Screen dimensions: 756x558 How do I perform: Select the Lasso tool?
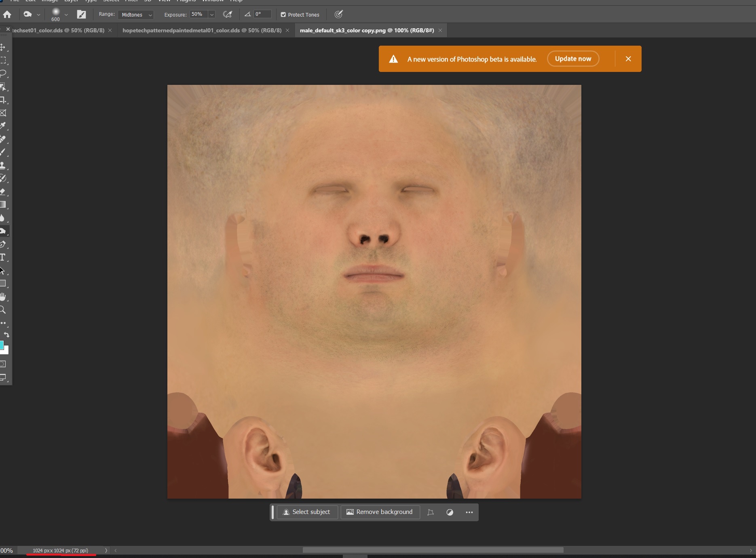point(3,74)
